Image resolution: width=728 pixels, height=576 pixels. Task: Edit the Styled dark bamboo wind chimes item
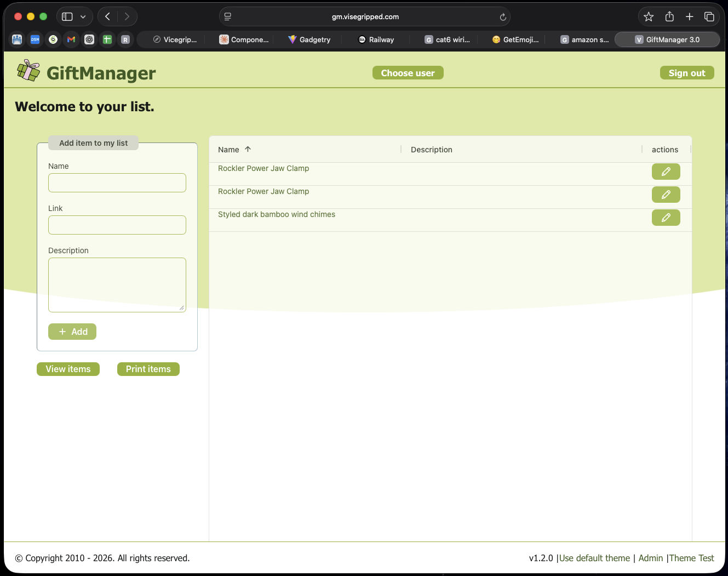[666, 218]
